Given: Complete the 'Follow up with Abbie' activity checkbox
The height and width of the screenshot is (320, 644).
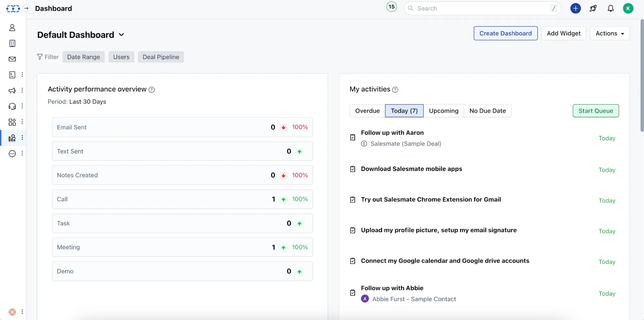Looking at the screenshot, I should click(353, 293).
